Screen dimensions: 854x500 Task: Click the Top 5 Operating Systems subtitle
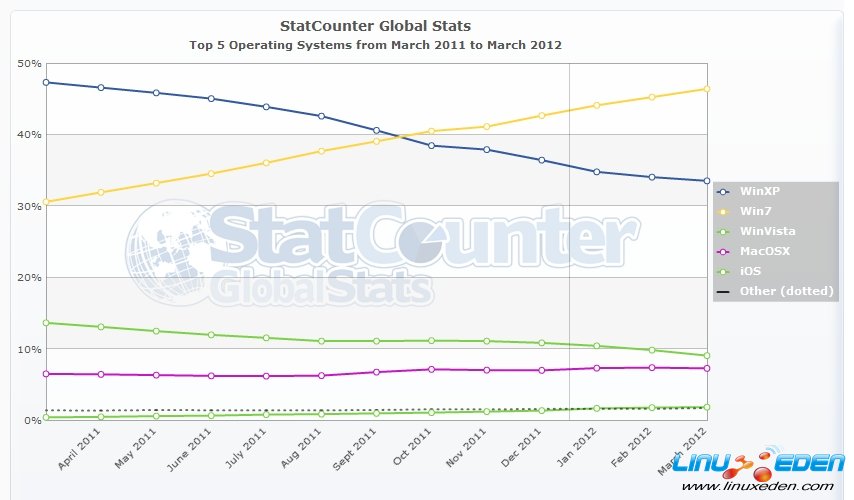tap(376, 45)
